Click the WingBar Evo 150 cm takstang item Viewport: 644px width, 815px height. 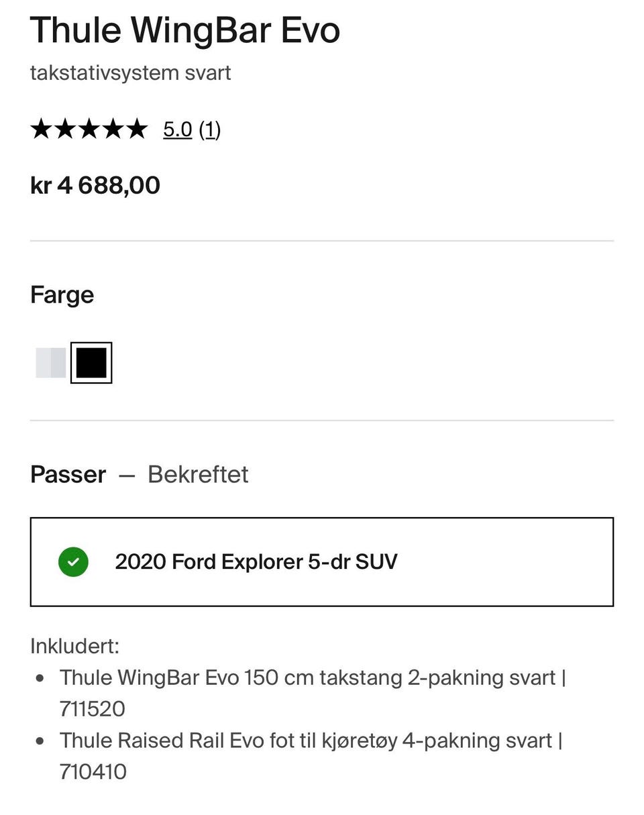[x=307, y=677]
